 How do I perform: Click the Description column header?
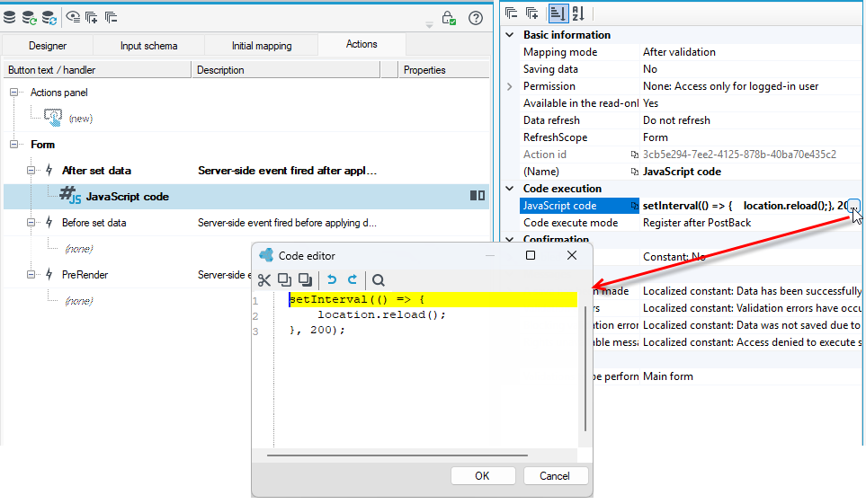coord(286,70)
